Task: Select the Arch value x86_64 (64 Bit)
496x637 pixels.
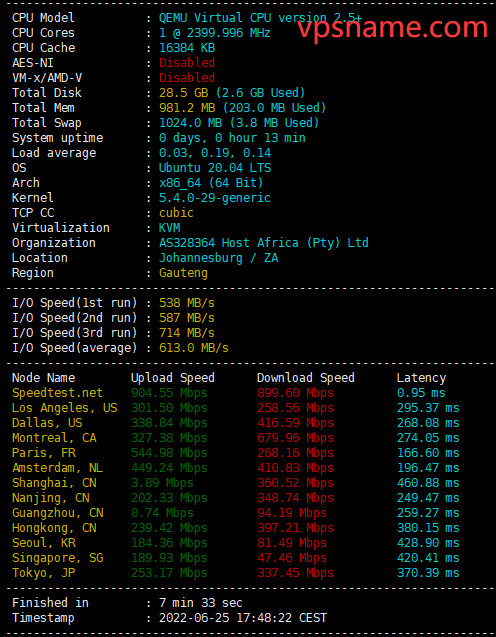Action: (211, 183)
